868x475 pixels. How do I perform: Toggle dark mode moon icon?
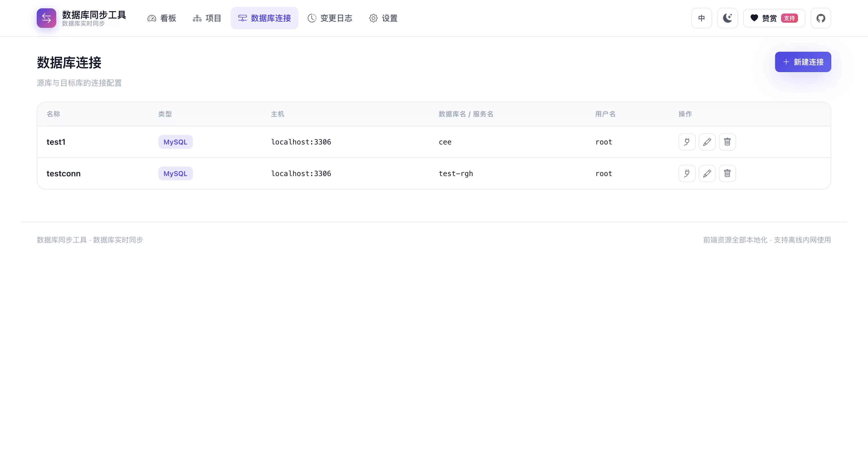(x=727, y=18)
